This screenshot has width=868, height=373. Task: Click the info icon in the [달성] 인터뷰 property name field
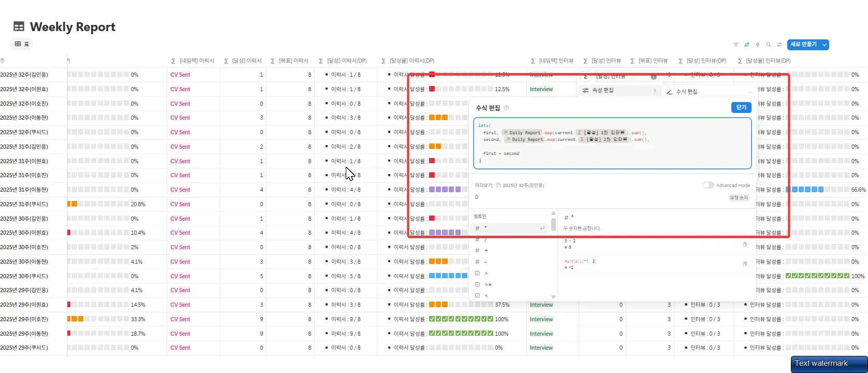click(654, 77)
